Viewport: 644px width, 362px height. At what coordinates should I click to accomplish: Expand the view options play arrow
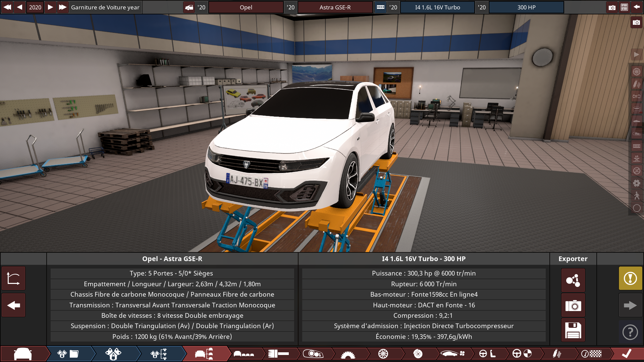tap(636, 54)
